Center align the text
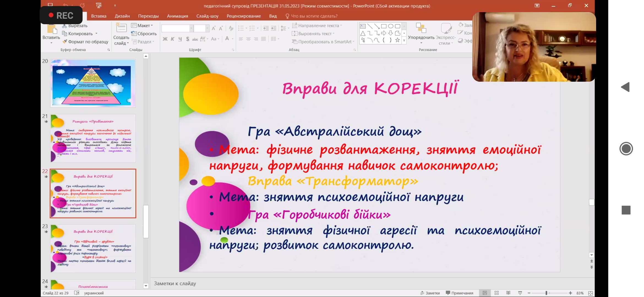644x297 pixels. 248,39
